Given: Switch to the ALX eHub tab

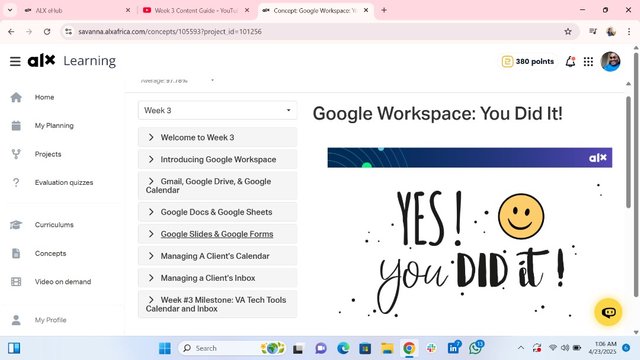Looking at the screenshot, I should point(76,11).
